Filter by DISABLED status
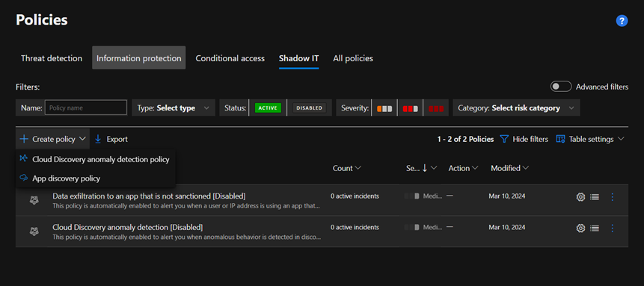Image resolution: width=644 pixels, height=286 pixels. tap(309, 108)
